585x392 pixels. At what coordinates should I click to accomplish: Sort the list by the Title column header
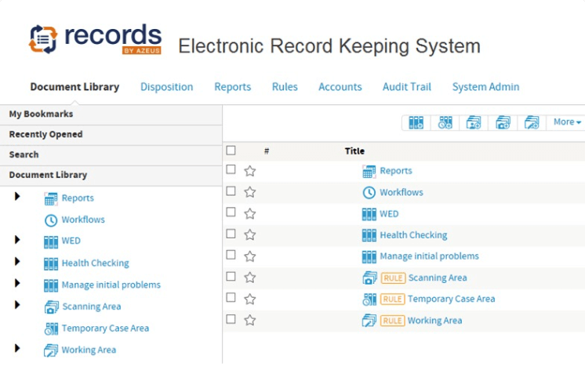(x=354, y=151)
